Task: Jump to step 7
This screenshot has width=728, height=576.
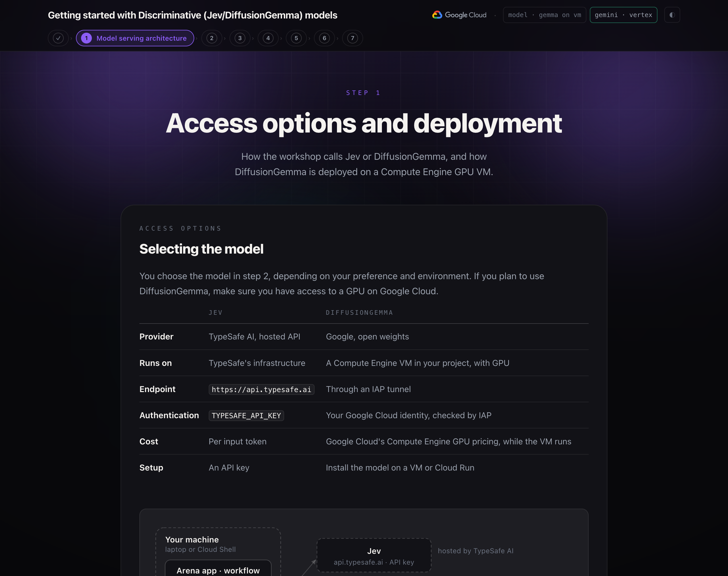Action: pos(353,38)
